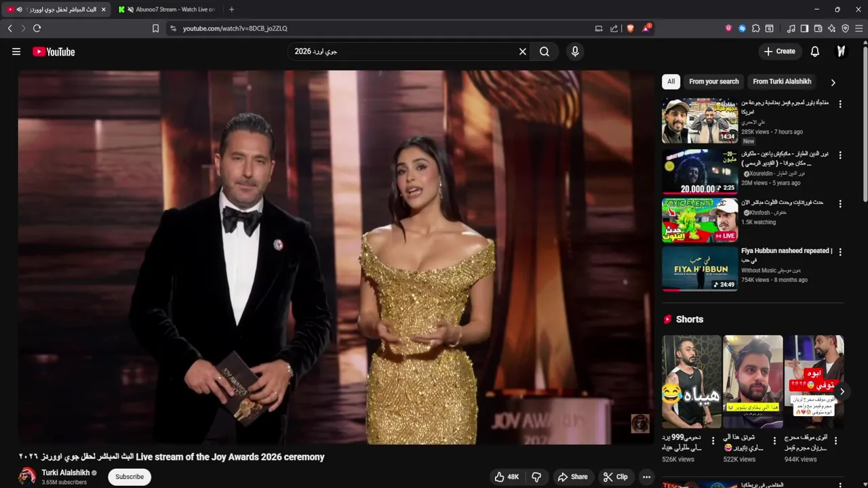Screen dimensions: 868x488
Task: Share the Joy Awards video
Action: click(573, 477)
